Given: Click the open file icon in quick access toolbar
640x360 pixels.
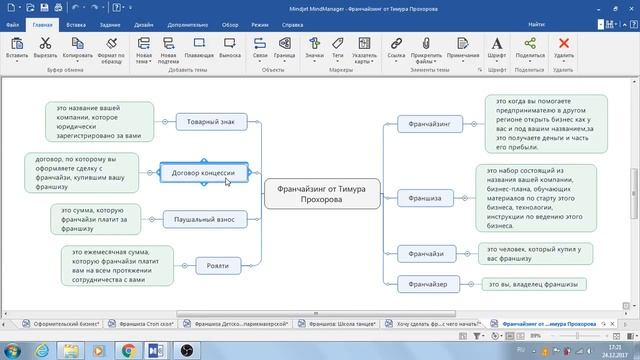Looking at the screenshot, I should tap(30, 7).
